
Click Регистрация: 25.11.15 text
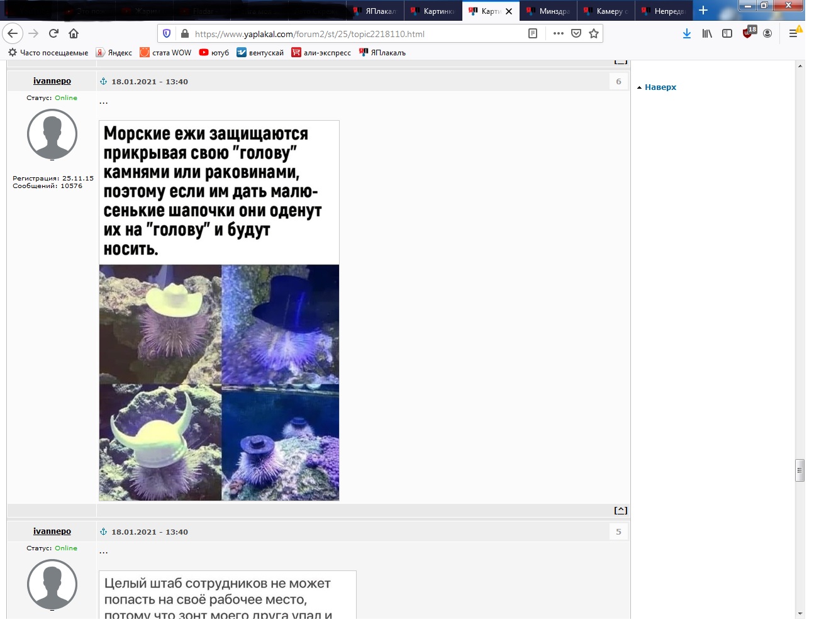click(x=53, y=179)
